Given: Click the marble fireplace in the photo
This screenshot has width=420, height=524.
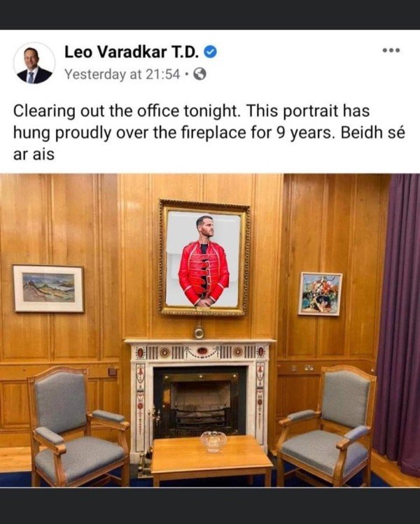Looking at the screenshot, I should click(x=199, y=395).
